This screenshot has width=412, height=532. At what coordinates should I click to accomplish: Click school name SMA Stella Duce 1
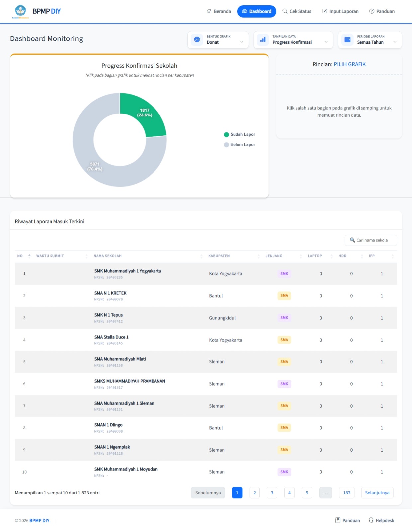pos(111,337)
